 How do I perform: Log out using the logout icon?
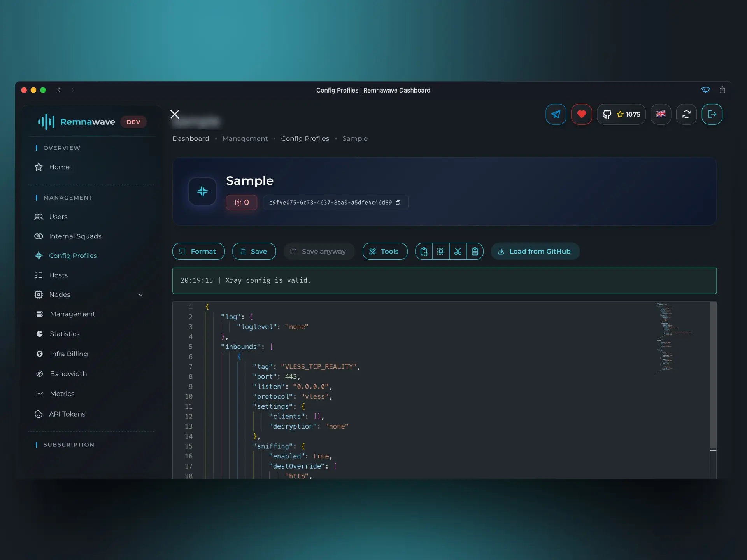tap(712, 114)
